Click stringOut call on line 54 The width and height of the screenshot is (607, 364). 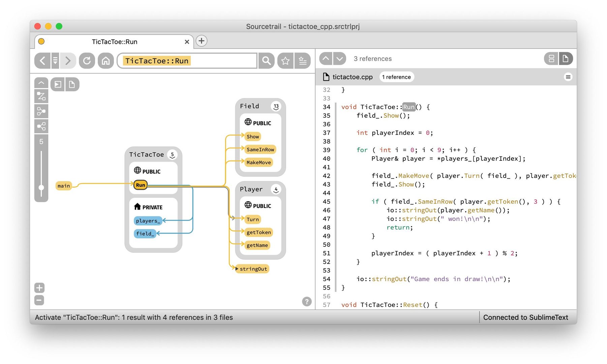pos(389,279)
